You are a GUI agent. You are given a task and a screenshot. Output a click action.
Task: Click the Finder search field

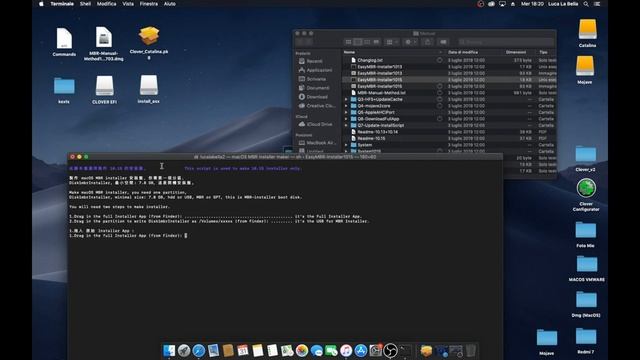click(505, 42)
